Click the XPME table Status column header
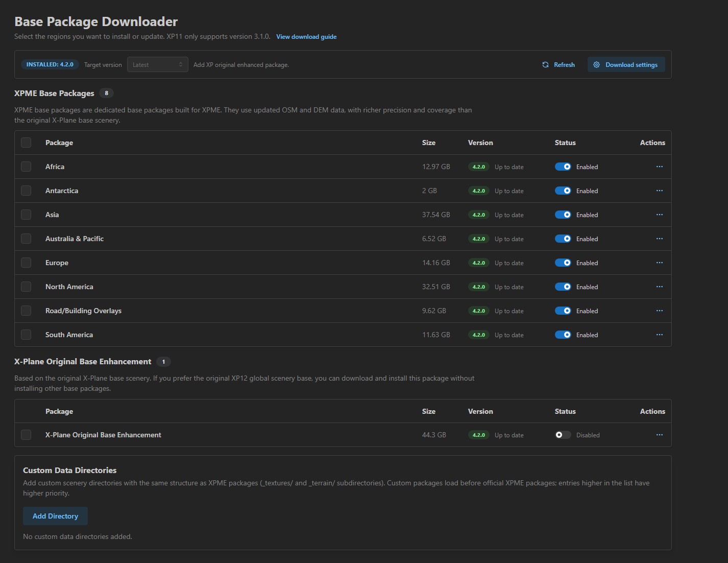728x563 pixels. point(565,143)
